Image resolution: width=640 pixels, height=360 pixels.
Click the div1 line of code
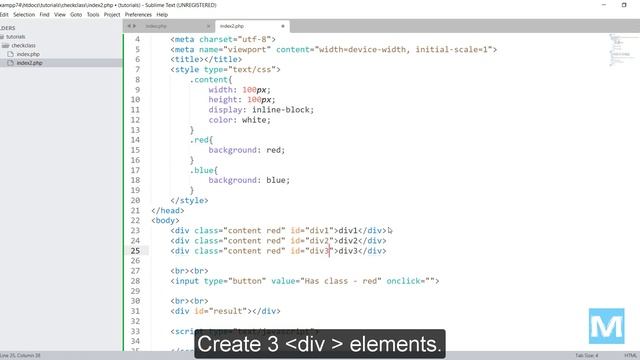(278, 231)
